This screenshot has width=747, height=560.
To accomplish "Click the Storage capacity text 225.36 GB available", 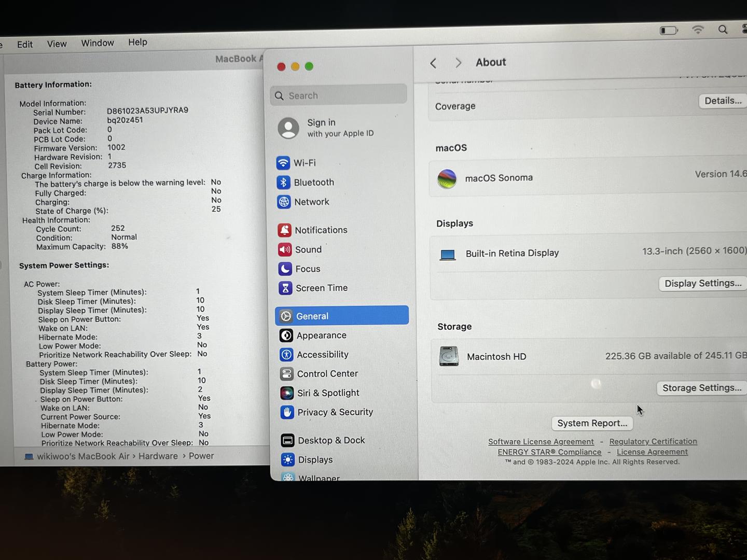I will coord(676,356).
